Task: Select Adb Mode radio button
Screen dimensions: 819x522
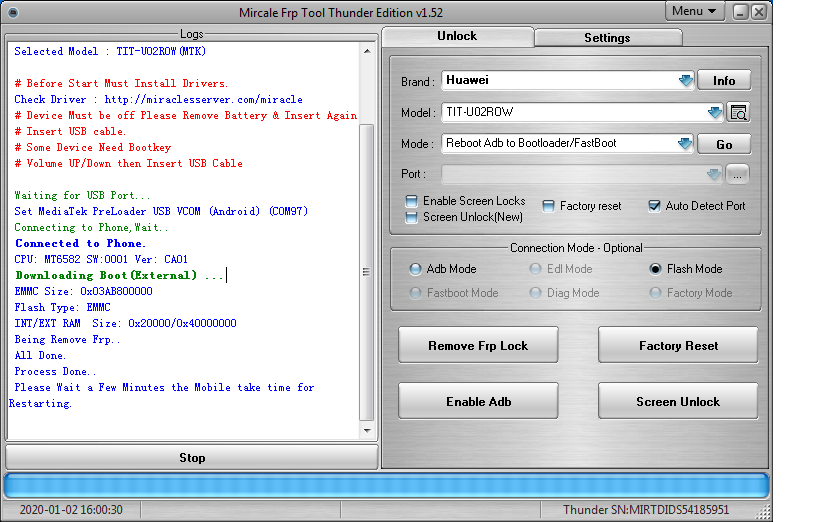Action: (415, 269)
